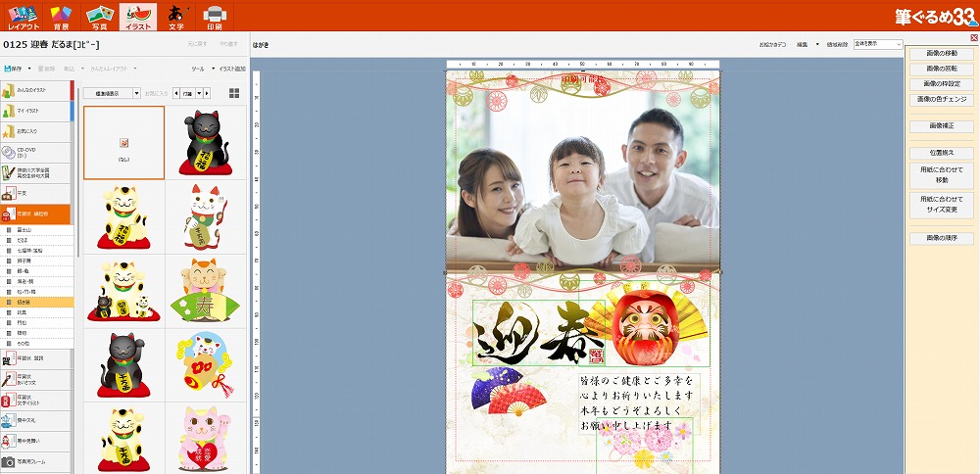This screenshot has height=474, width=980.
Task: Open the レイアウト (Layout) toolbar icon
Action: click(x=24, y=16)
